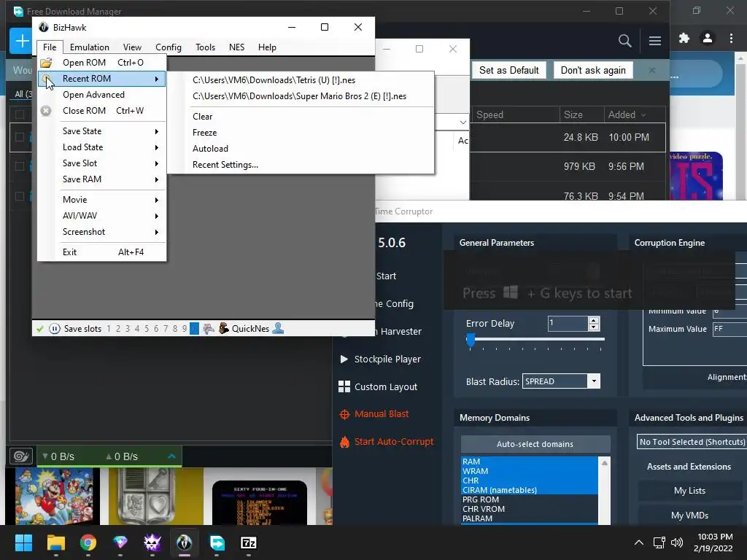Open 7-Zip from taskbar
This screenshot has width=747, height=560.
pos(249,542)
